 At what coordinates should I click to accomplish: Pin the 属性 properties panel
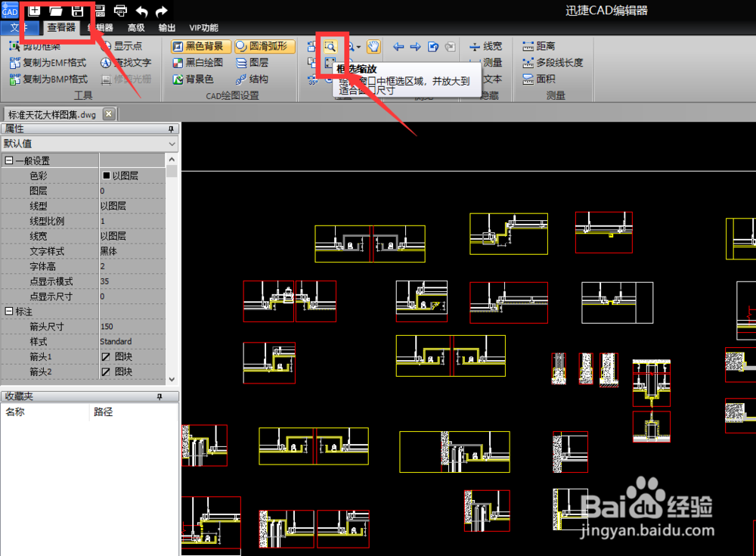tap(171, 129)
